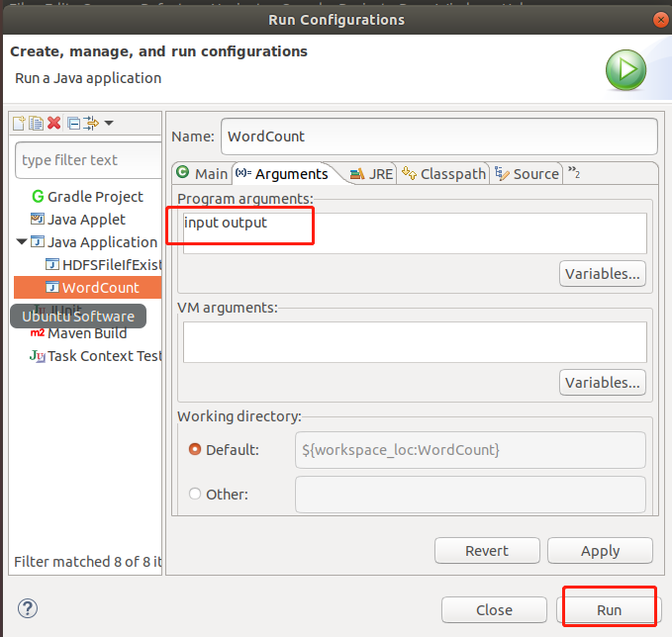Delete selected launch configuration with red X
The image size is (672, 637).
coord(54,124)
